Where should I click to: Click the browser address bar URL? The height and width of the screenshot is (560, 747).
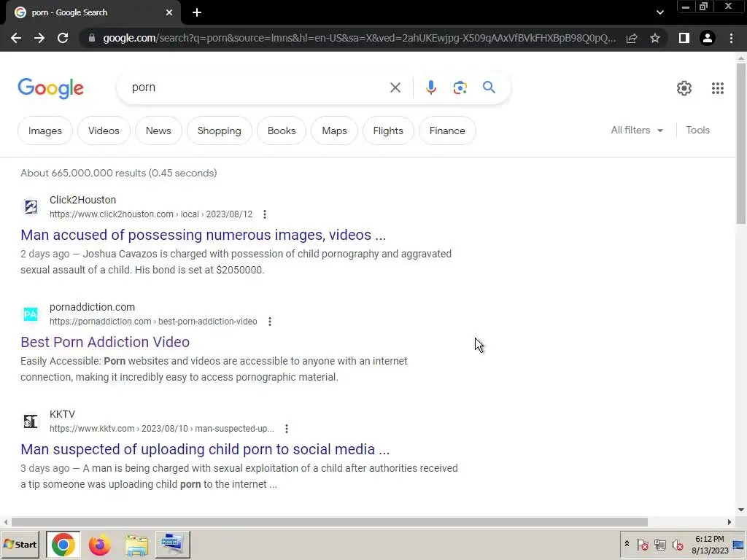coord(359,38)
